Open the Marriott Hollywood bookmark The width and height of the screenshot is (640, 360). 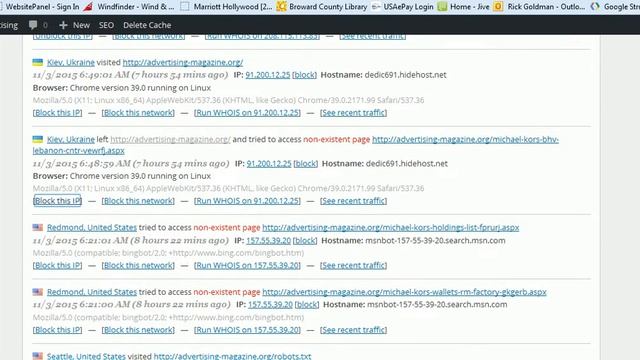227,7
